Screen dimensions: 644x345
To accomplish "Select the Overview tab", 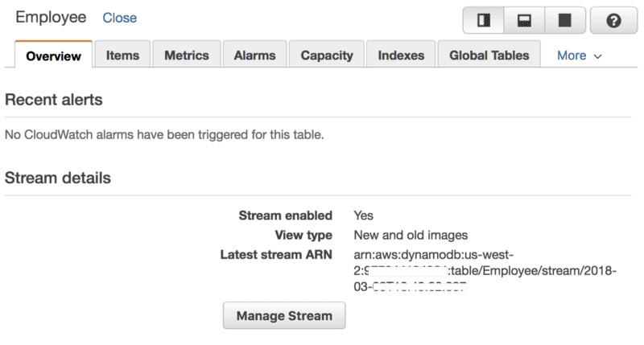I will [x=53, y=56].
